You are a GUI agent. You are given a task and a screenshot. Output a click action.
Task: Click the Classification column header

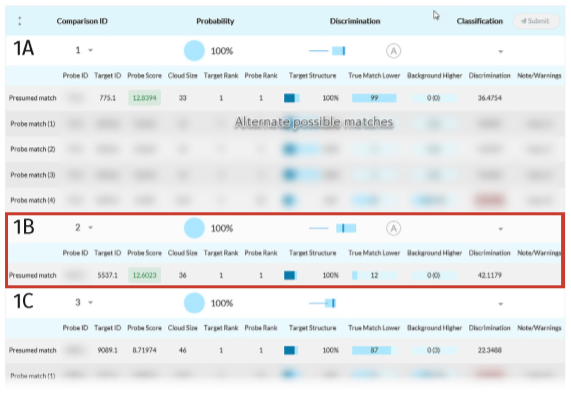(480, 21)
